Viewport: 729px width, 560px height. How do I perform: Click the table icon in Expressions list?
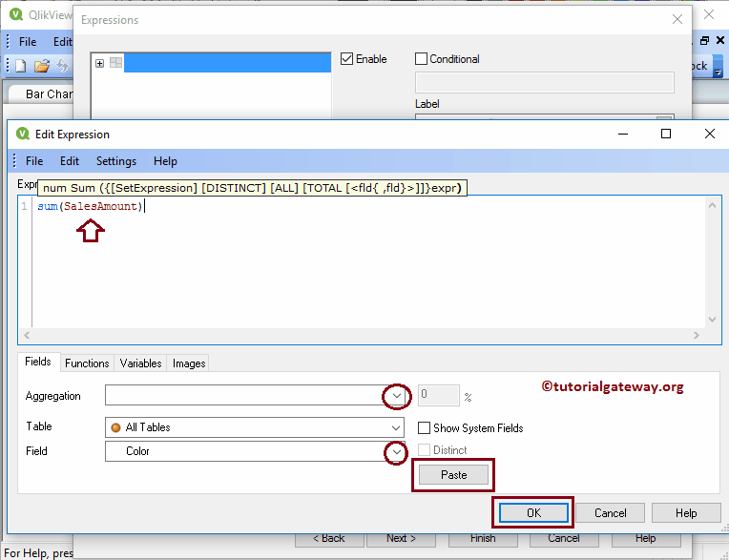115,63
